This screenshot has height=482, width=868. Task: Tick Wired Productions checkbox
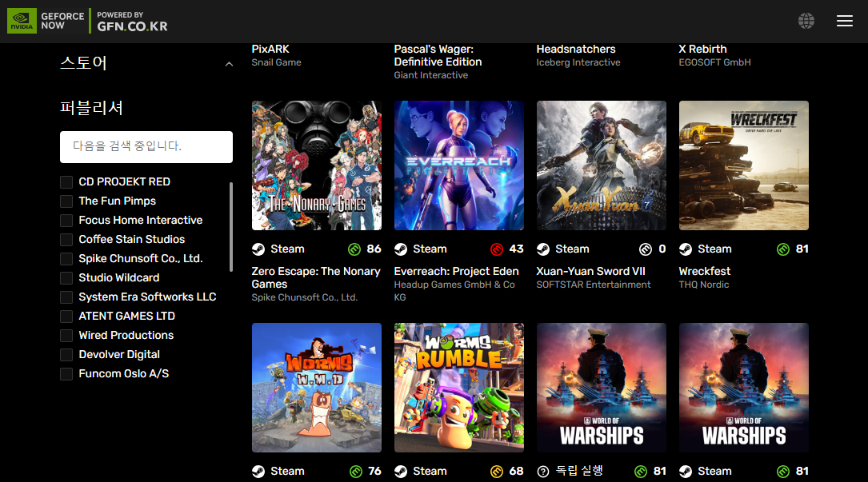coord(66,336)
